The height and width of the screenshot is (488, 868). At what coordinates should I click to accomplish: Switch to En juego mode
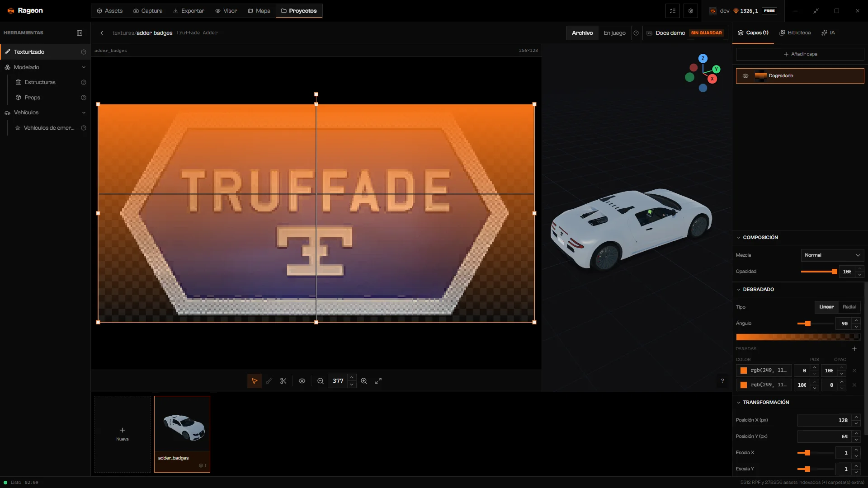coord(614,33)
